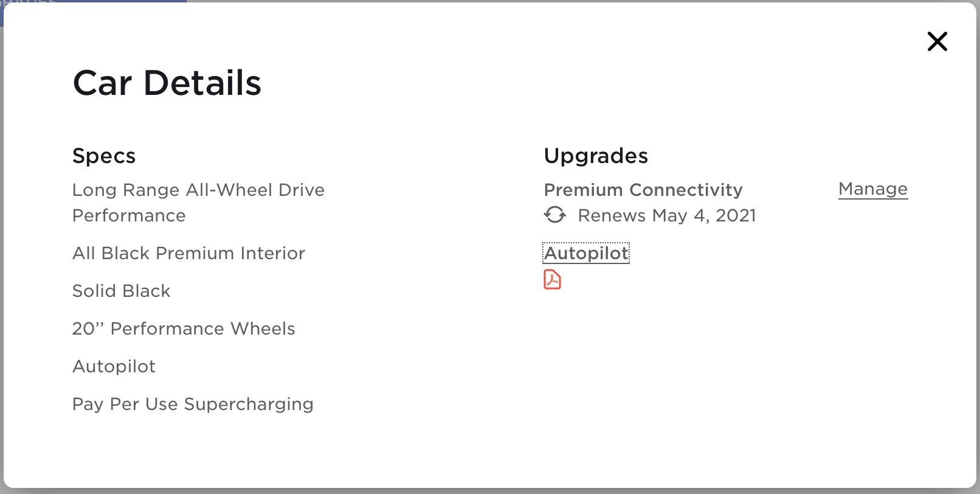The width and height of the screenshot is (980, 494).
Task: Click the Solid Black paint spec
Action: [x=121, y=291]
